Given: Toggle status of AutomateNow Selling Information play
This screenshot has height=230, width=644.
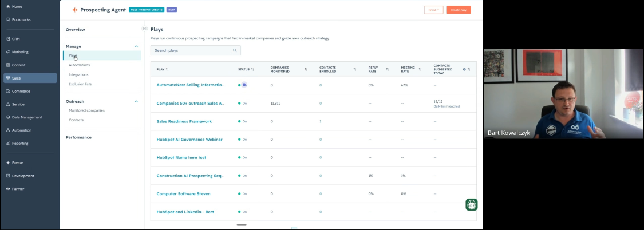Looking at the screenshot, I should coord(243,85).
